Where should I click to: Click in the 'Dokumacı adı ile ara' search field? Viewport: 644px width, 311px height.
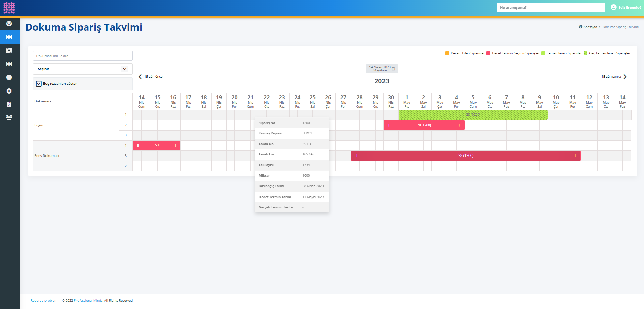pyautogui.click(x=83, y=56)
